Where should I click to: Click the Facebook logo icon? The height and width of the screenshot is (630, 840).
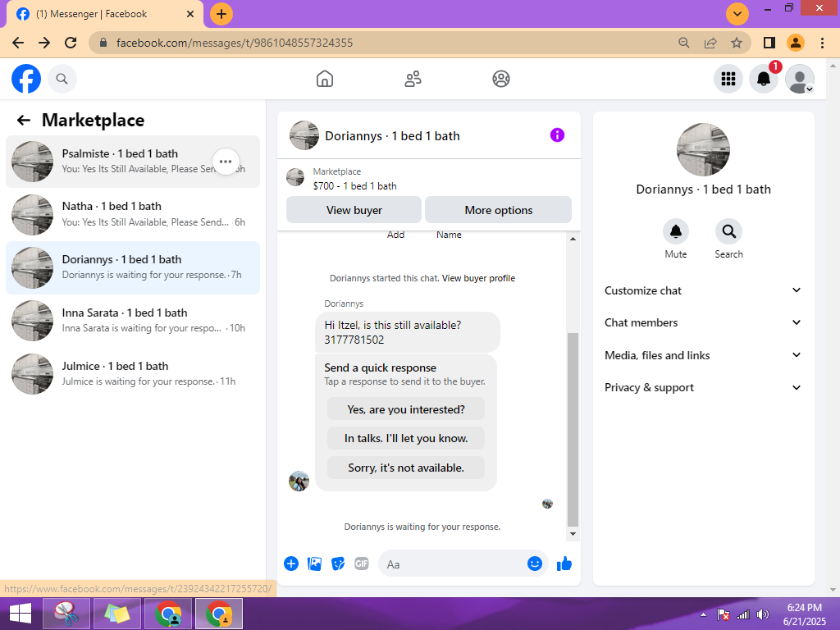[x=26, y=79]
